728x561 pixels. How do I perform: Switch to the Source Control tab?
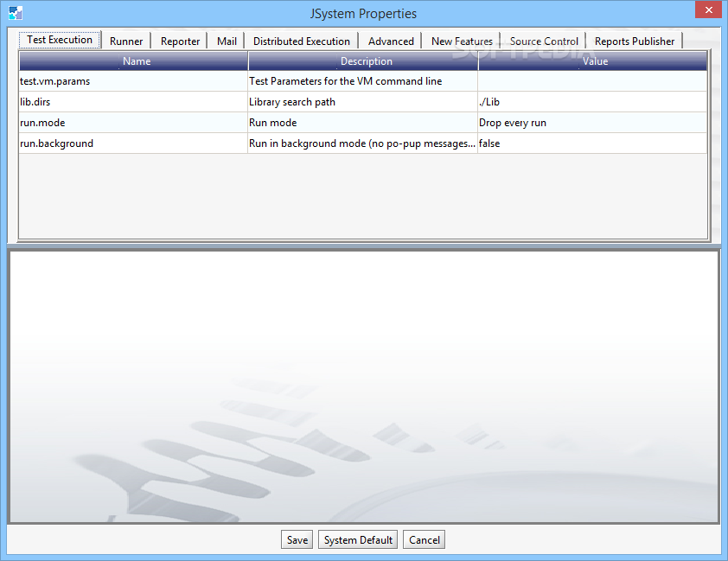544,41
